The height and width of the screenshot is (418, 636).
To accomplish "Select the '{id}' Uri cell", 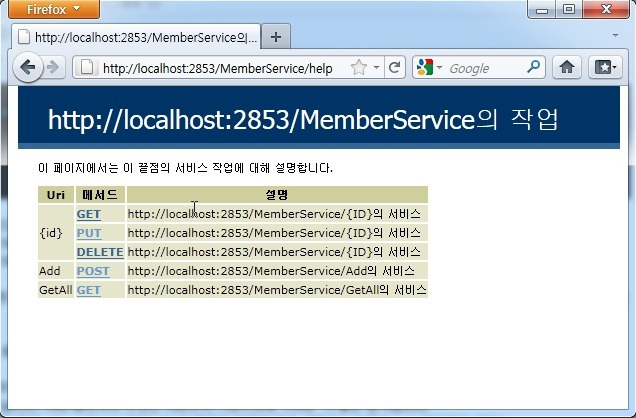I will pyautogui.click(x=56, y=233).
